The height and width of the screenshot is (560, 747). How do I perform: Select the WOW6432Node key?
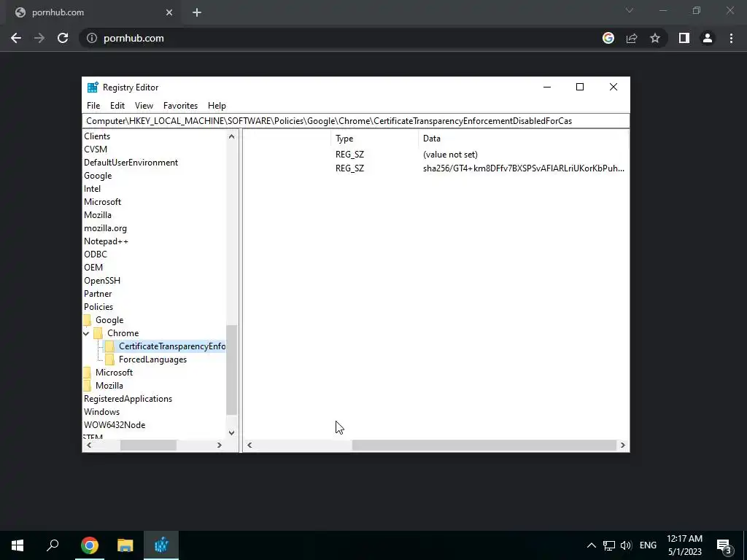click(115, 425)
